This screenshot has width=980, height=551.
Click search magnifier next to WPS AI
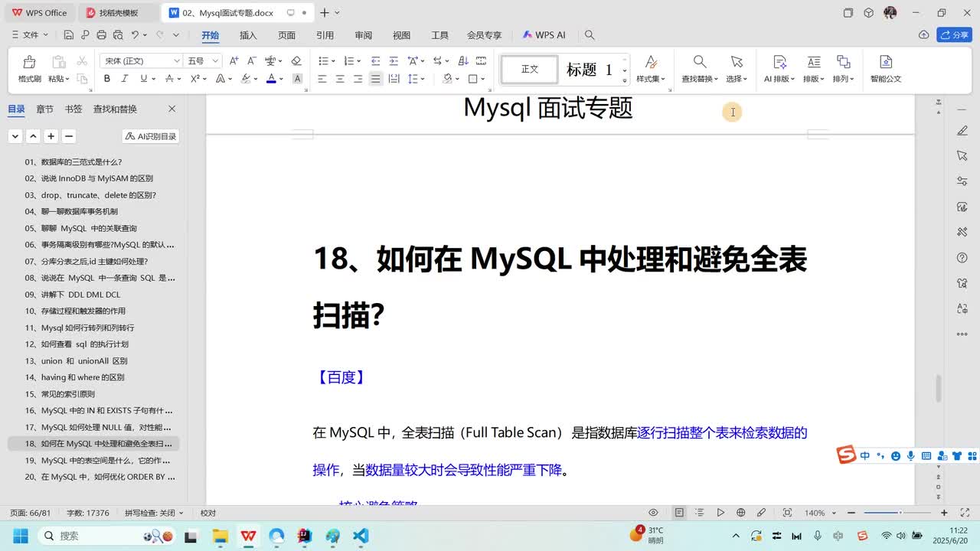[x=590, y=35]
